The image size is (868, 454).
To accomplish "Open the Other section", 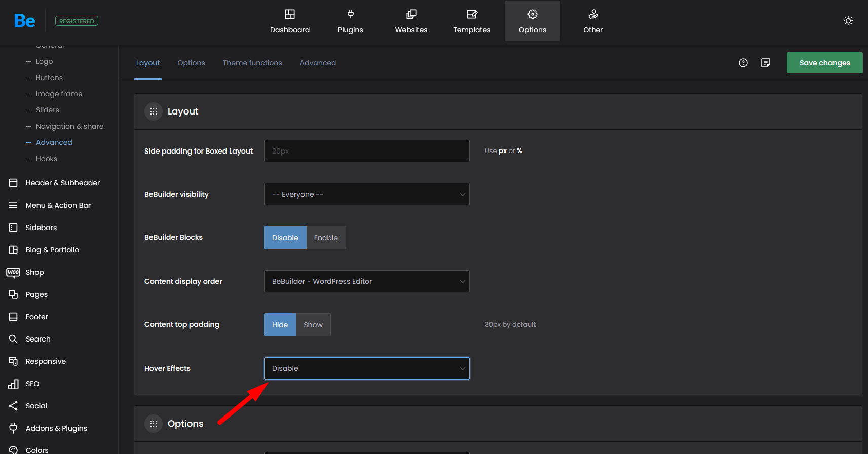I will tap(593, 21).
